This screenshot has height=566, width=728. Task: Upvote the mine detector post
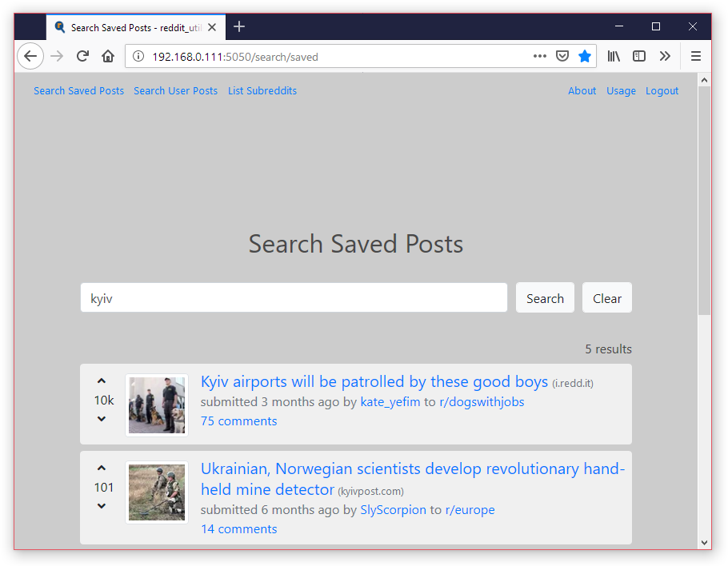pyautogui.click(x=102, y=468)
